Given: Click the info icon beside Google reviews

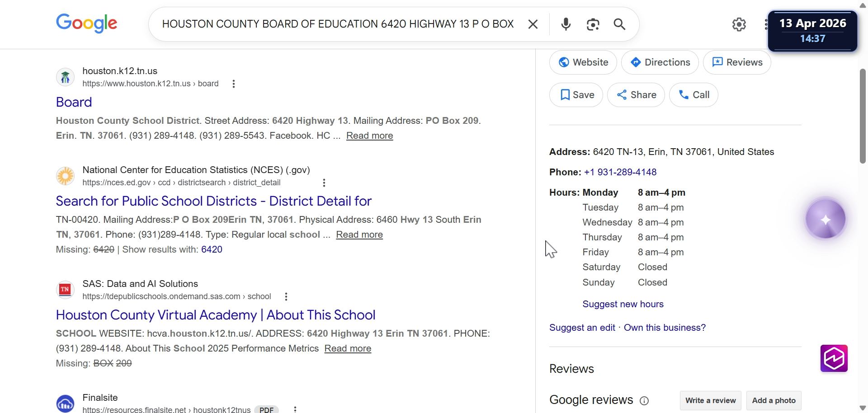Looking at the screenshot, I should 644,401.
